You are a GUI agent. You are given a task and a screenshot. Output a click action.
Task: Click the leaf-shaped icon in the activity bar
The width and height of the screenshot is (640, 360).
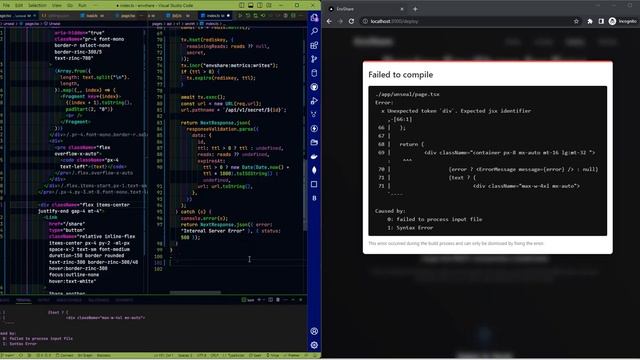click(314, 170)
